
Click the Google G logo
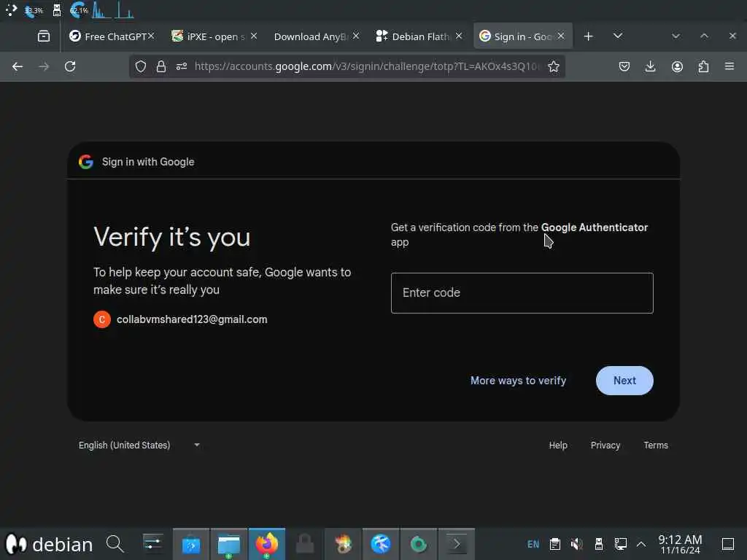(86, 162)
